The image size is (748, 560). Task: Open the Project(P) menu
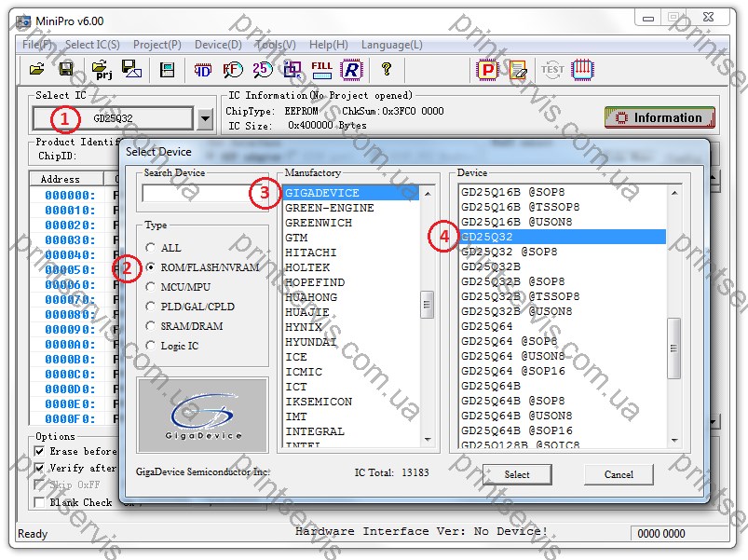pos(157,45)
